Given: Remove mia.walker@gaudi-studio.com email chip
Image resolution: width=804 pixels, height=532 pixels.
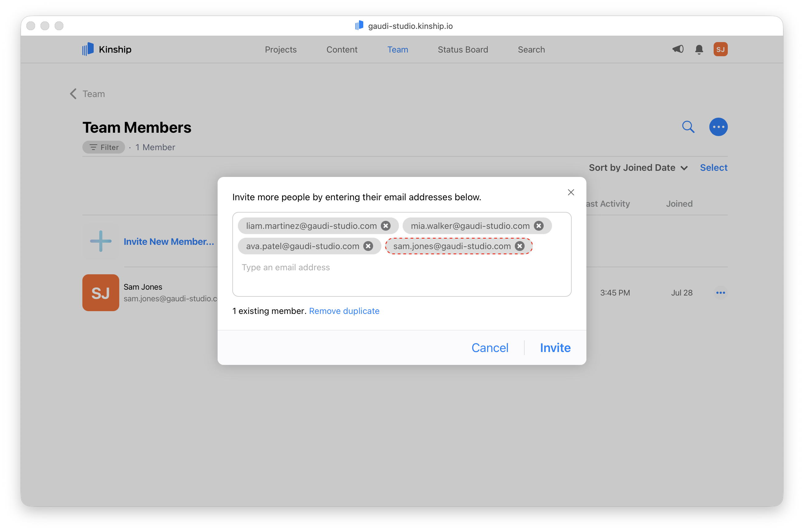Looking at the screenshot, I should coord(539,226).
